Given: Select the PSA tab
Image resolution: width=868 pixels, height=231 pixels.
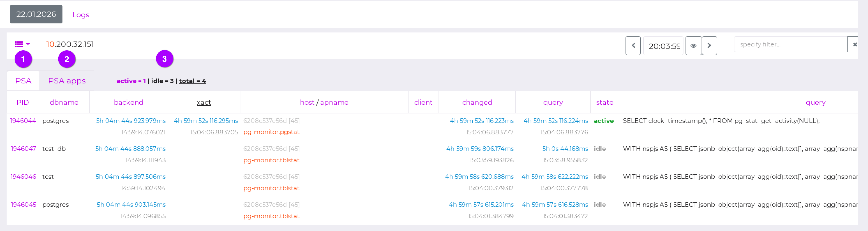Looking at the screenshot, I should coord(23,81).
